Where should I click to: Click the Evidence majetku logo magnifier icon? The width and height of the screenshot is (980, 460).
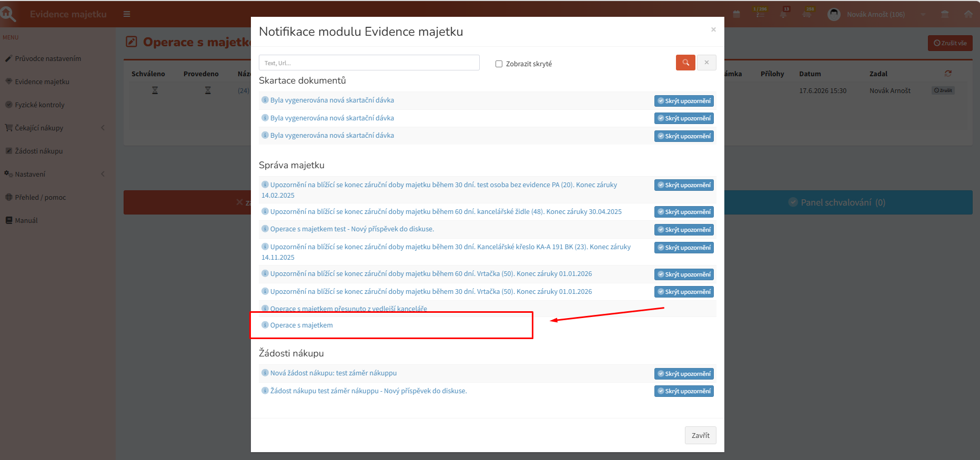click(8, 14)
